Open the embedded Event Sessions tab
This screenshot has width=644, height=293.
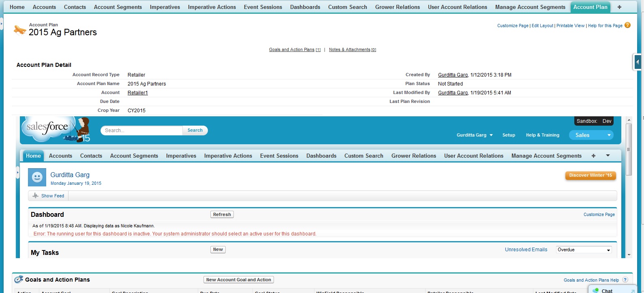point(279,156)
